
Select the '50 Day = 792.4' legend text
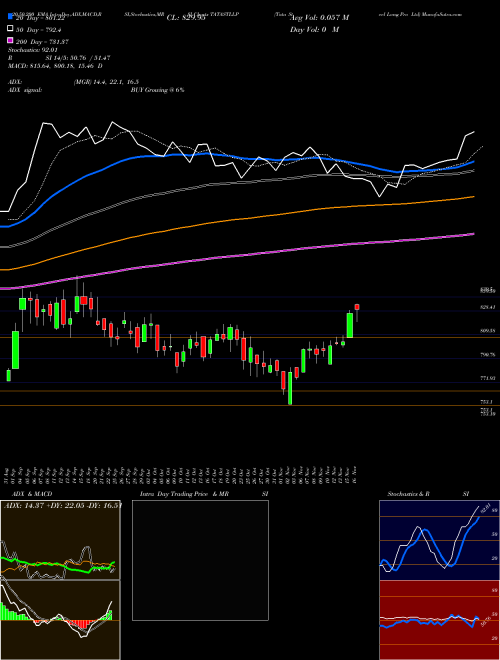pos(38,29)
